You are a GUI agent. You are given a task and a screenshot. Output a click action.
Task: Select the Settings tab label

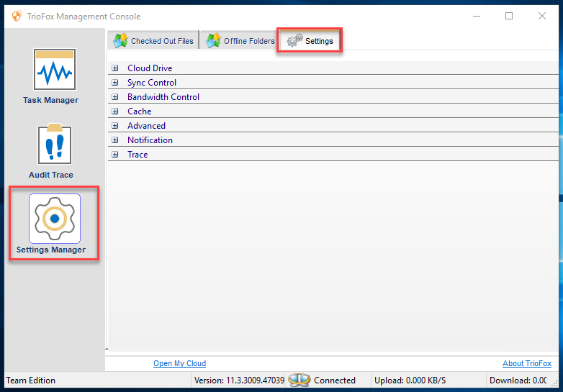(319, 41)
